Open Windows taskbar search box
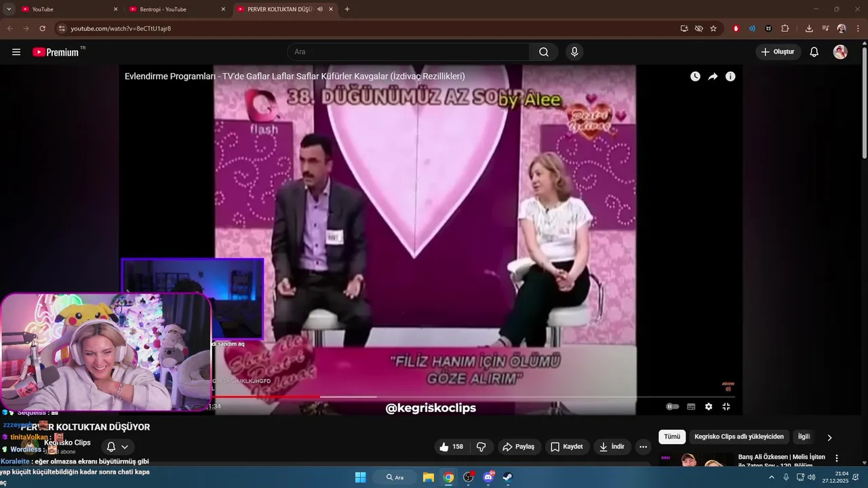The height and width of the screenshot is (488, 868). 395,477
